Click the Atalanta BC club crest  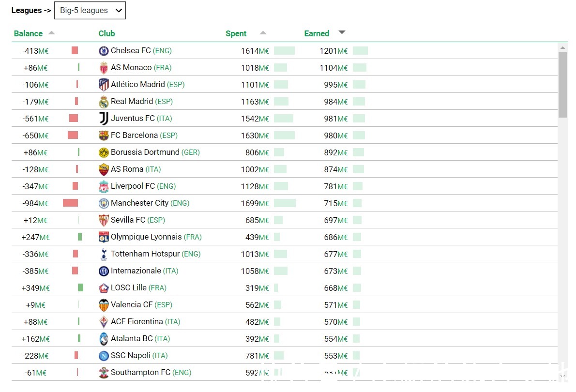[x=104, y=338]
